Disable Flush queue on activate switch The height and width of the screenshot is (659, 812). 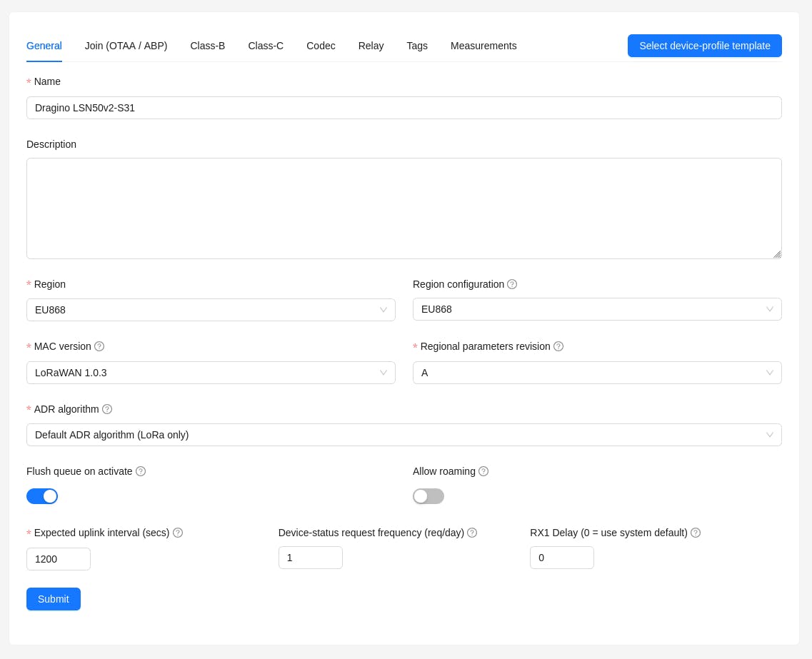(42, 496)
